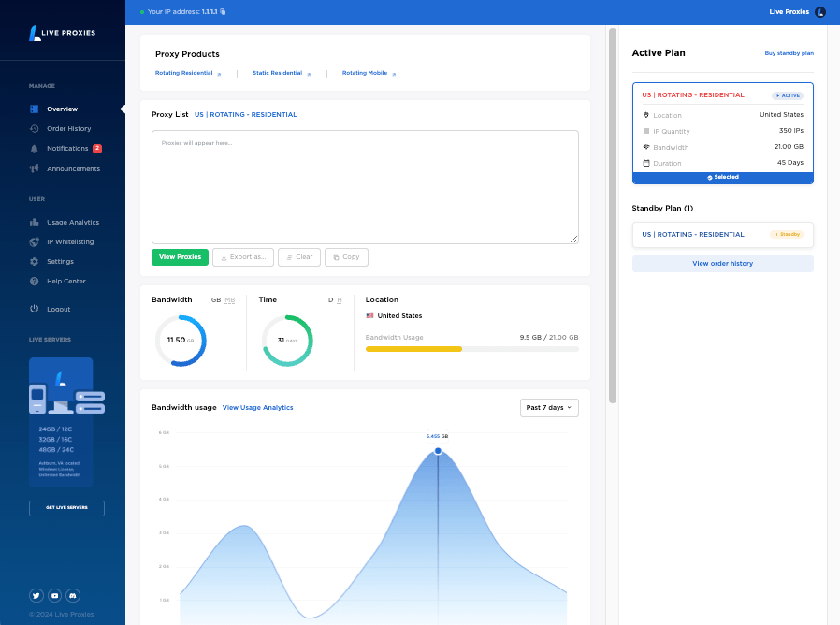Image resolution: width=840 pixels, height=625 pixels.
Task: Click the profile avatar icon in header
Action: click(820, 12)
